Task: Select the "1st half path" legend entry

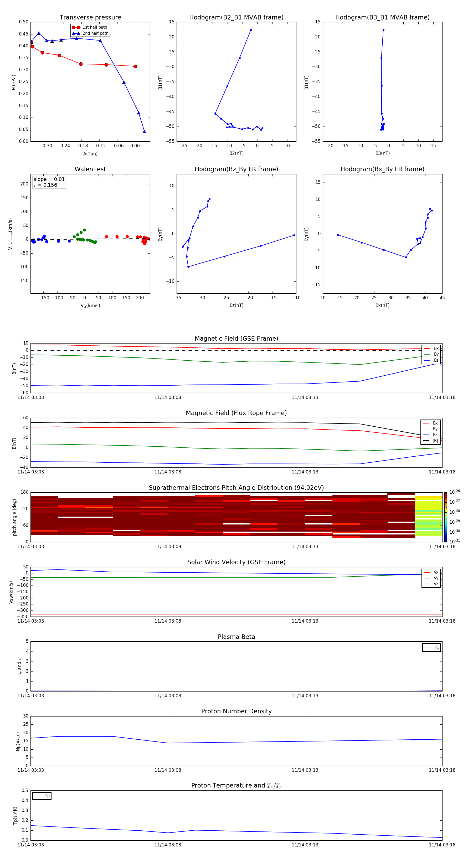Action: 90,27
